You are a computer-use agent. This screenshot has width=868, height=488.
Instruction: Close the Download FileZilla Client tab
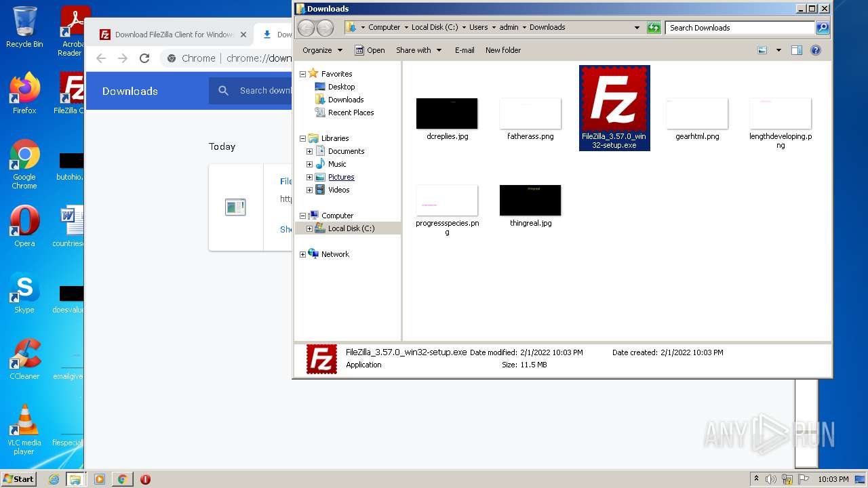[x=243, y=35]
